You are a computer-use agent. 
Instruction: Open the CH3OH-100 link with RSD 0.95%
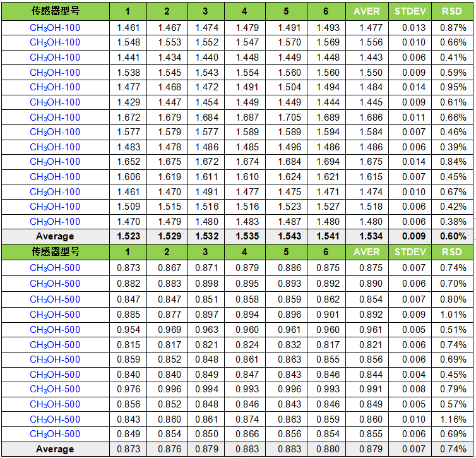click(55, 87)
